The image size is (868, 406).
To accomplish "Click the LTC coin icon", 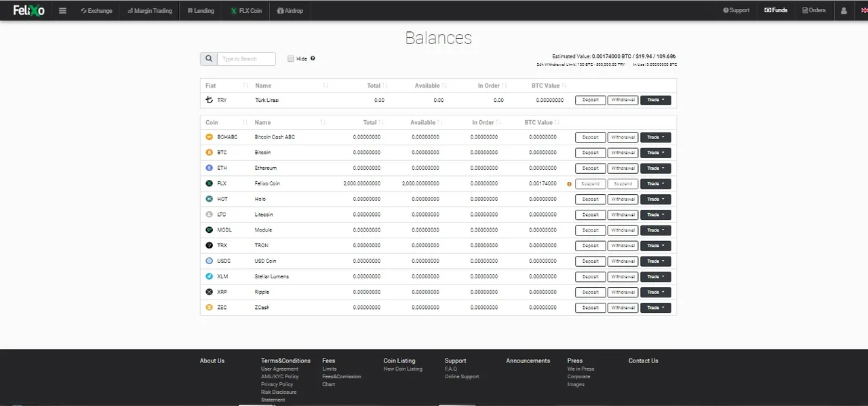I will [209, 215].
